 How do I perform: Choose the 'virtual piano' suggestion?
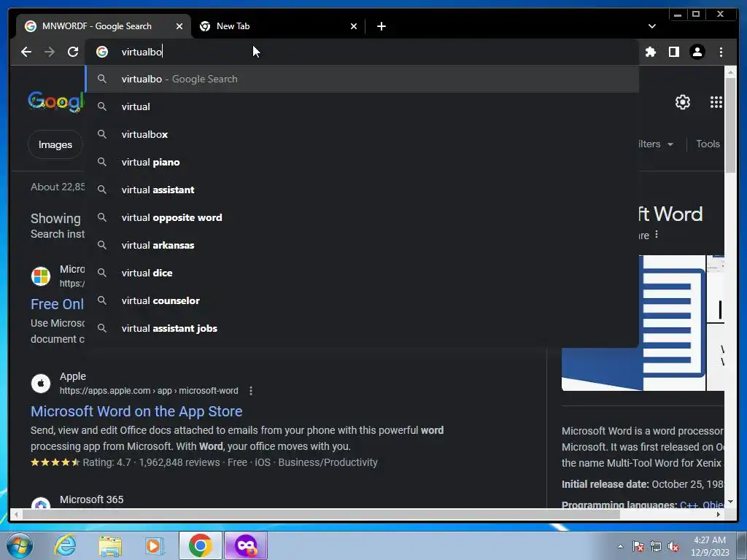[362, 162]
